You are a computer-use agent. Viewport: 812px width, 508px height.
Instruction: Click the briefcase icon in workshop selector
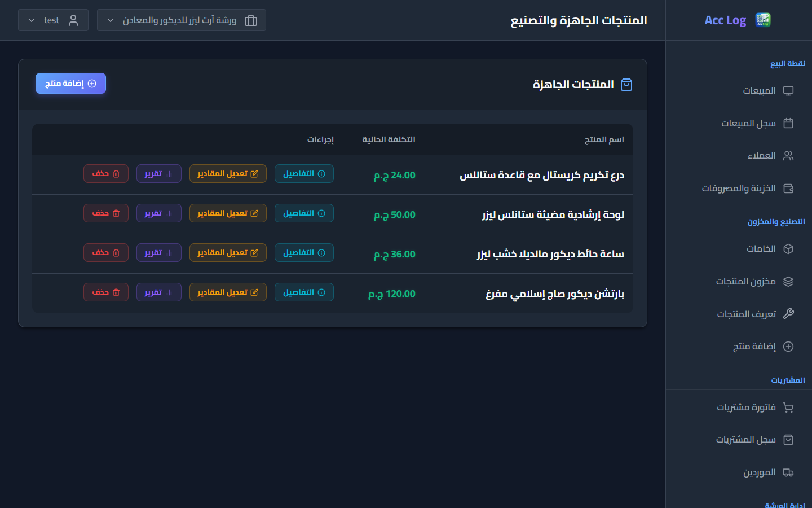(x=251, y=20)
